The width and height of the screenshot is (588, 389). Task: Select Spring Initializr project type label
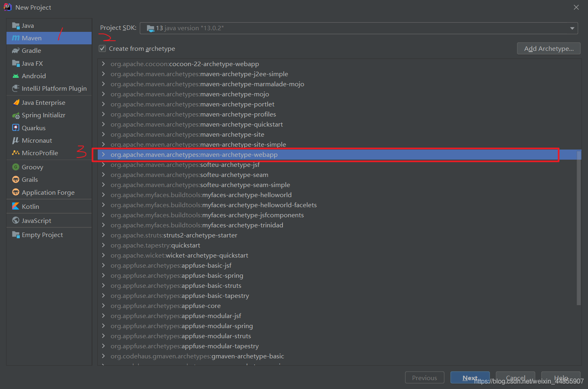(x=44, y=115)
